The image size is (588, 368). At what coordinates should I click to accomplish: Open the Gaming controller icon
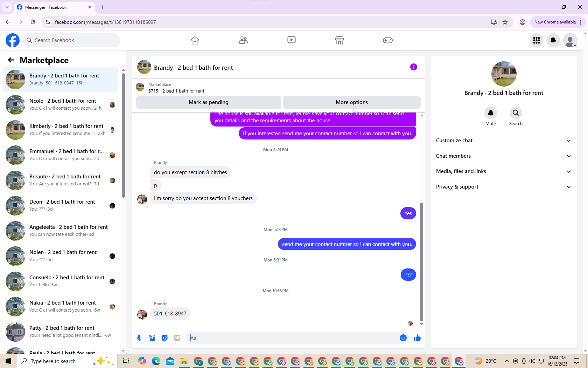[x=388, y=40]
